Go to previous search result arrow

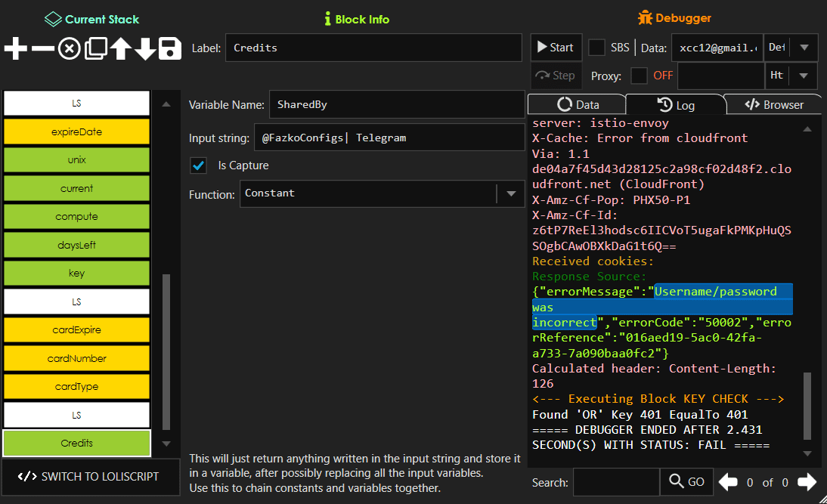pos(732,482)
